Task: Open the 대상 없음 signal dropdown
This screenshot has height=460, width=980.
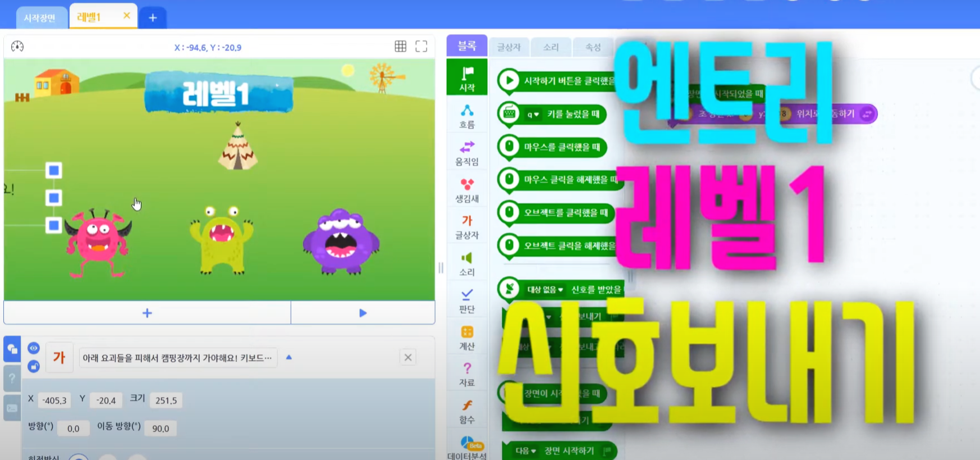Action: (x=544, y=290)
